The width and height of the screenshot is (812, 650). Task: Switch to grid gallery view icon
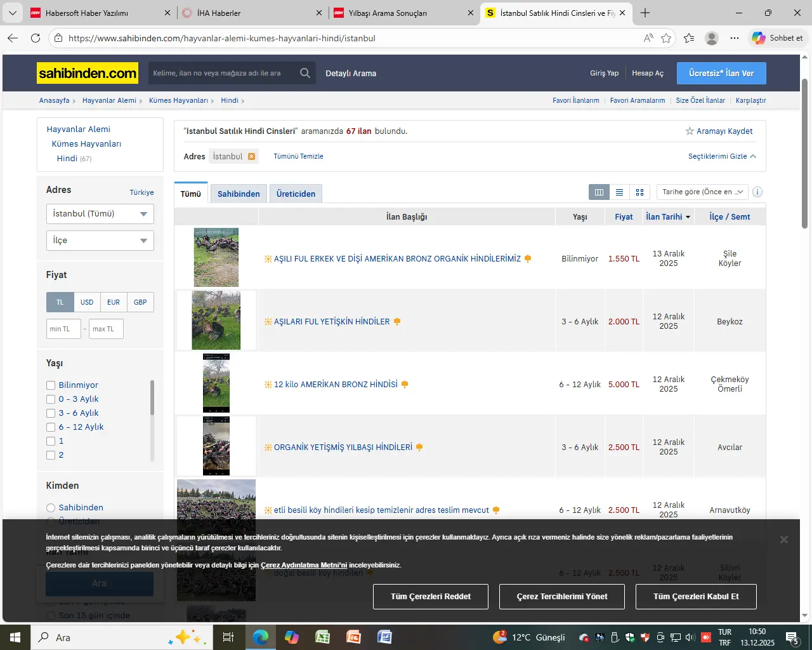coord(639,192)
